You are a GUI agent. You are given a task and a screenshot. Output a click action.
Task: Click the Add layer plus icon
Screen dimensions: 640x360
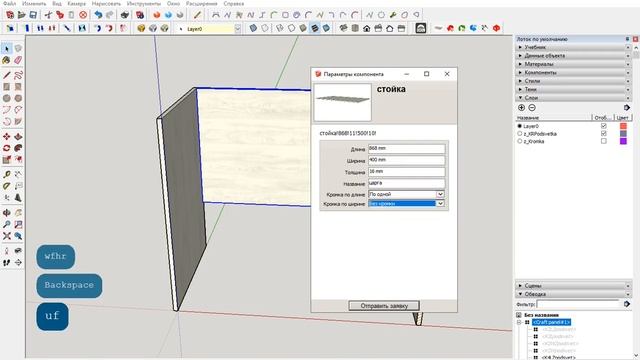521,108
